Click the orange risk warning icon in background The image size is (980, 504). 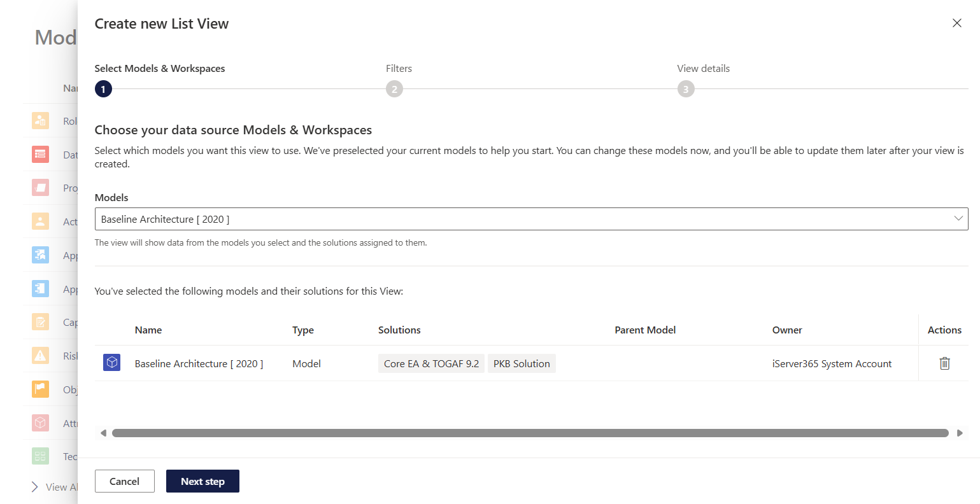coord(40,355)
